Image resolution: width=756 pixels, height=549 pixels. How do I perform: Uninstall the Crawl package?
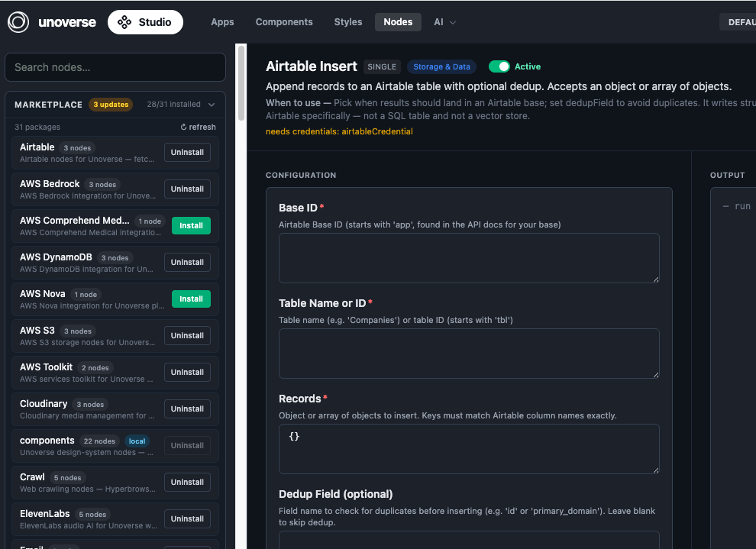(187, 482)
